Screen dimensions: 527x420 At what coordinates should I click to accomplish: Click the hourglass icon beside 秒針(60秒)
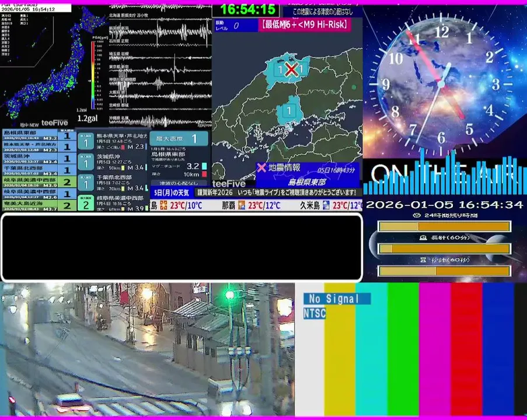[423, 260]
